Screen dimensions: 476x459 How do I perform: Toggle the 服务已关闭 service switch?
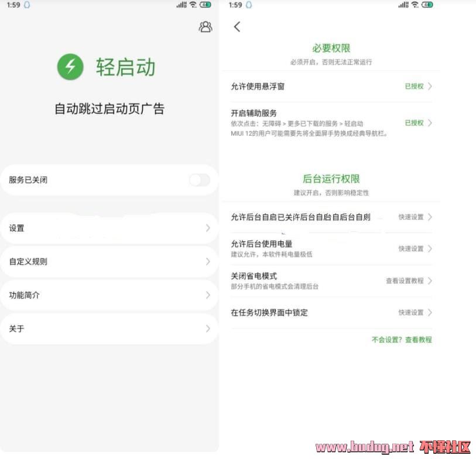(x=200, y=180)
